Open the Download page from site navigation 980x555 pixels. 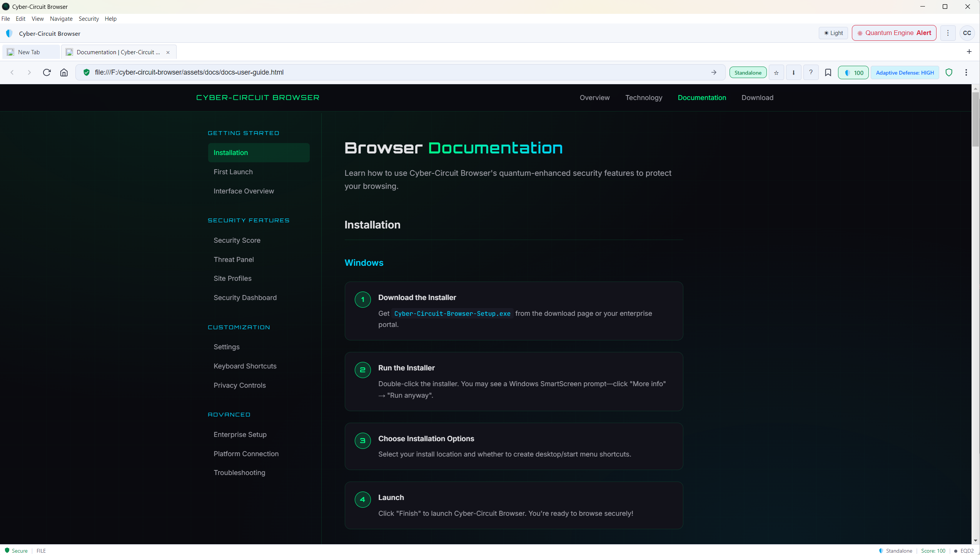click(757, 97)
